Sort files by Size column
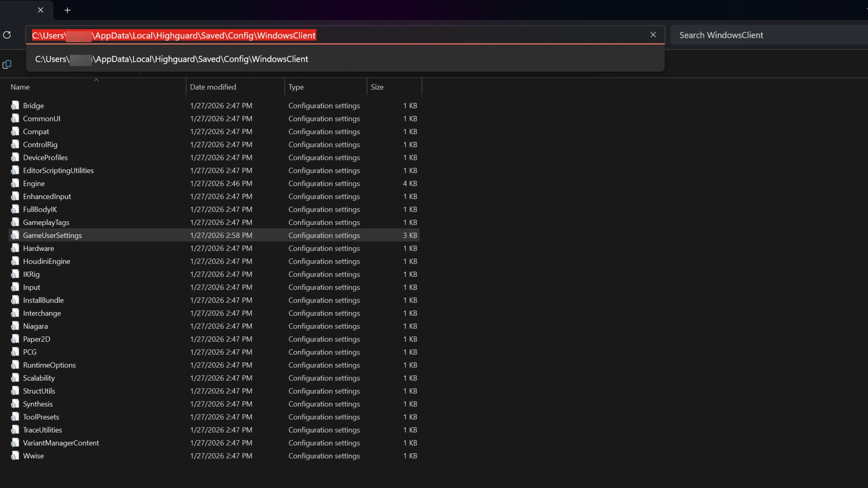The width and height of the screenshot is (868, 488). click(377, 87)
